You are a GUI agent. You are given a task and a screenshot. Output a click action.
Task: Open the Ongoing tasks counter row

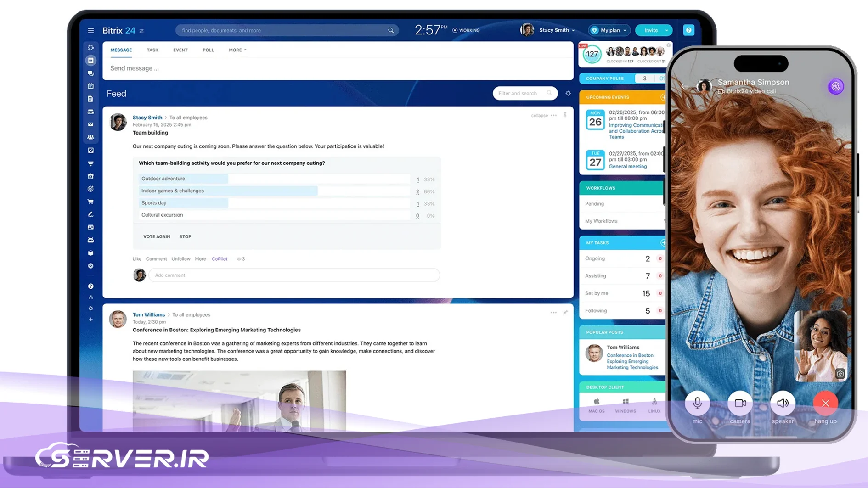623,258
